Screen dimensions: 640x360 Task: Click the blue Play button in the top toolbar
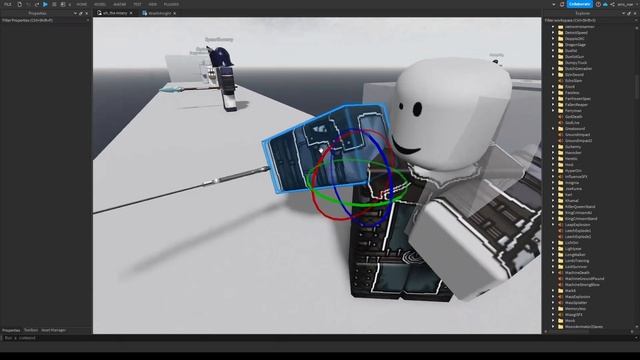tap(45, 4)
